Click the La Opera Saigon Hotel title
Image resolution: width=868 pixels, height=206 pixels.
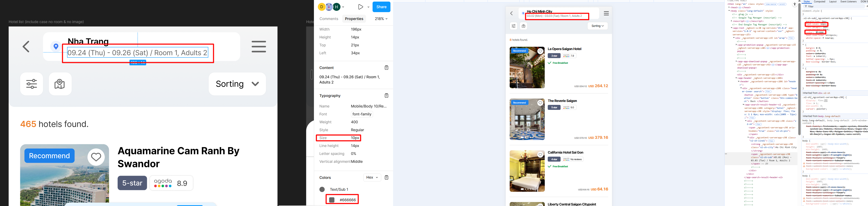click(x=564, y=49)
